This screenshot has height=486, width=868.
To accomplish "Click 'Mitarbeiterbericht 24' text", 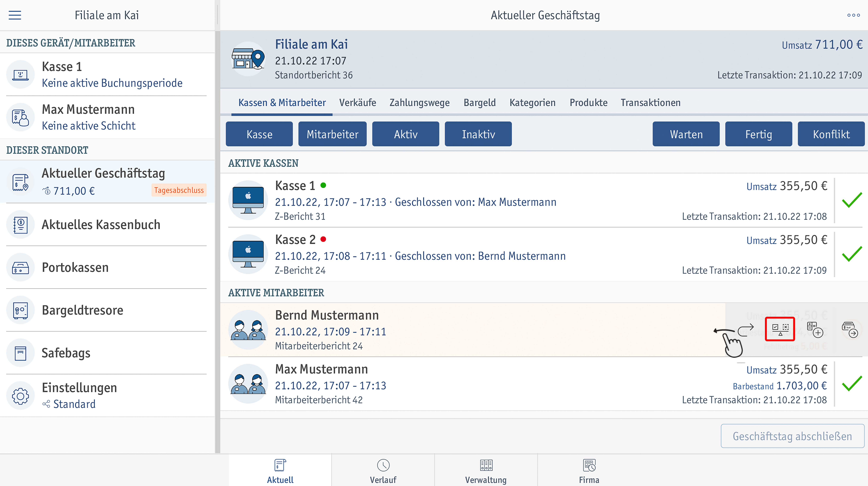I will tap(319, 346).
